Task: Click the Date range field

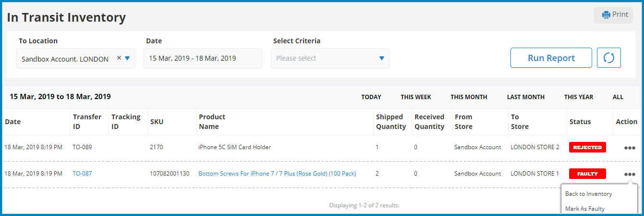Action: pos(203,58)
